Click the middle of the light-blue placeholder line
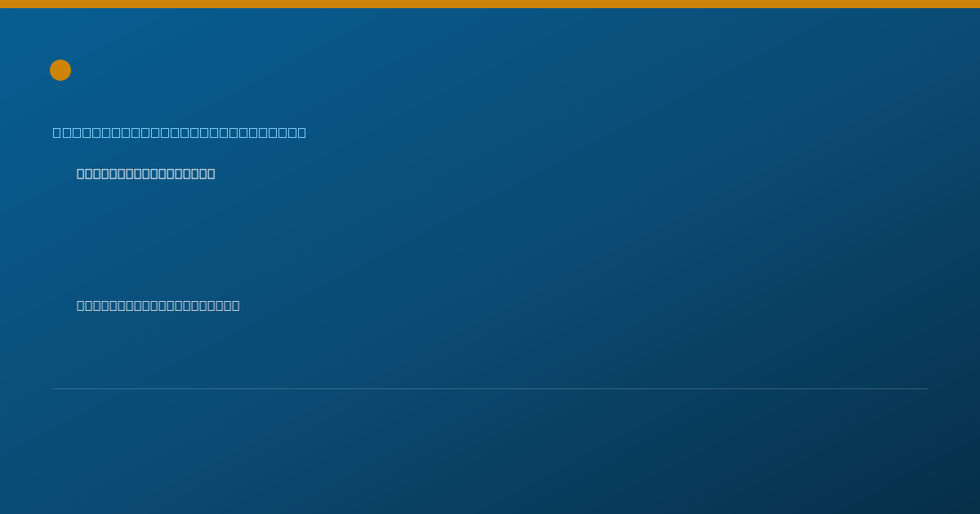This screenshot has height=514, width=980. (180, 132)
